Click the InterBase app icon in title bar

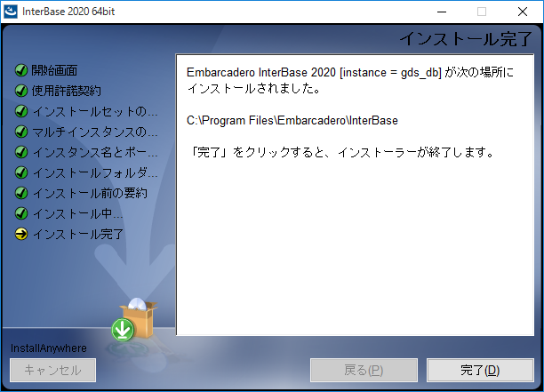(11, 12)
